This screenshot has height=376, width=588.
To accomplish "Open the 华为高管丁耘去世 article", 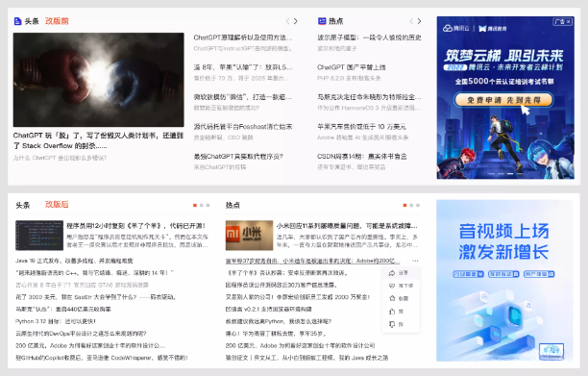I will tap(277, 334).
